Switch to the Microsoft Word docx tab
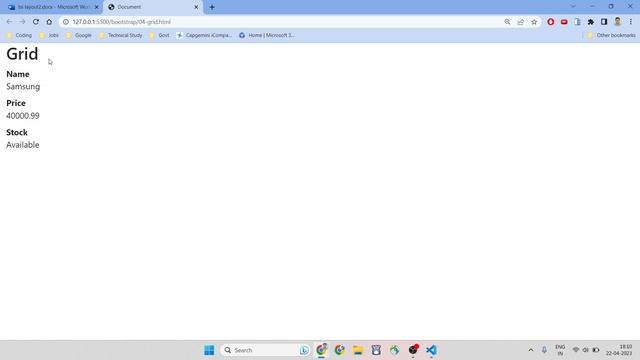This screenshot has width=640, height=360. 53,7
